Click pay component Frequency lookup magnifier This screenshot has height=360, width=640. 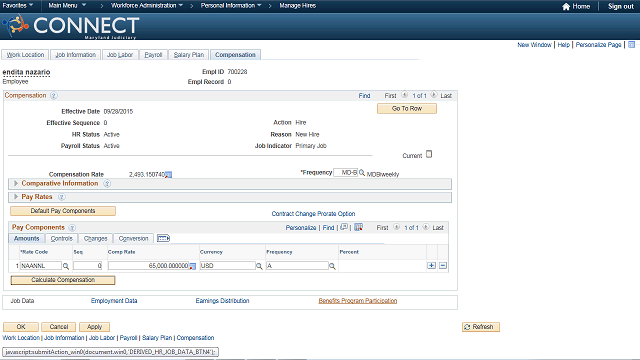[332, 266]
